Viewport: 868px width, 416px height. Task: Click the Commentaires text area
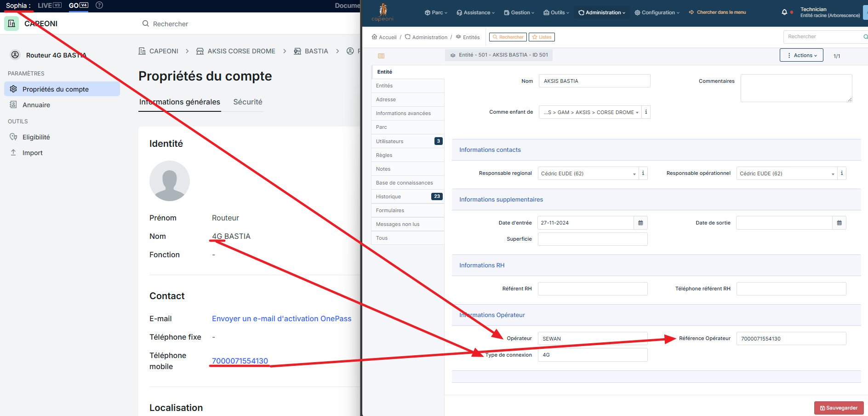tap(796, 88)
